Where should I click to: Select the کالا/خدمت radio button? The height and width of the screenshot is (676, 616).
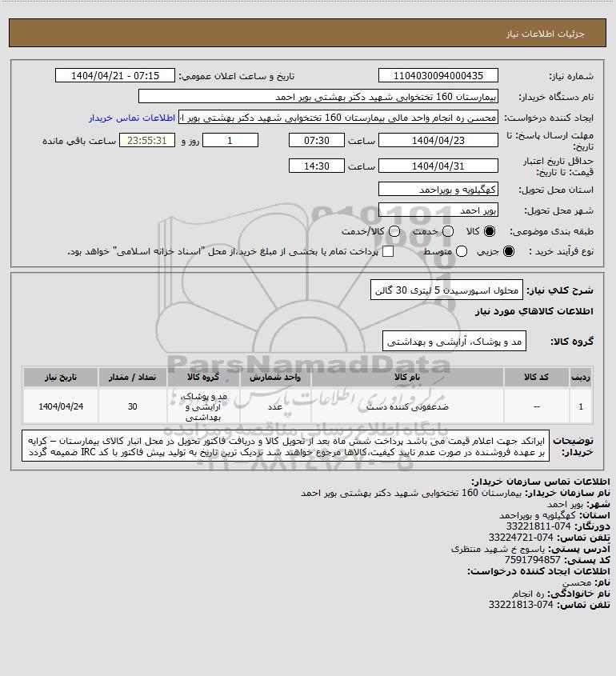[x=394, y=231]
